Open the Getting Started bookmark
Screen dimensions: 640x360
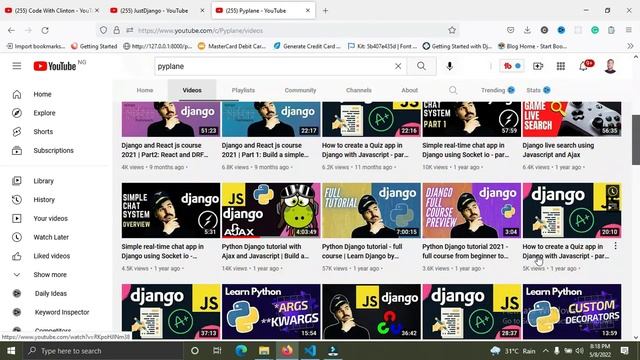pos(94,46)
